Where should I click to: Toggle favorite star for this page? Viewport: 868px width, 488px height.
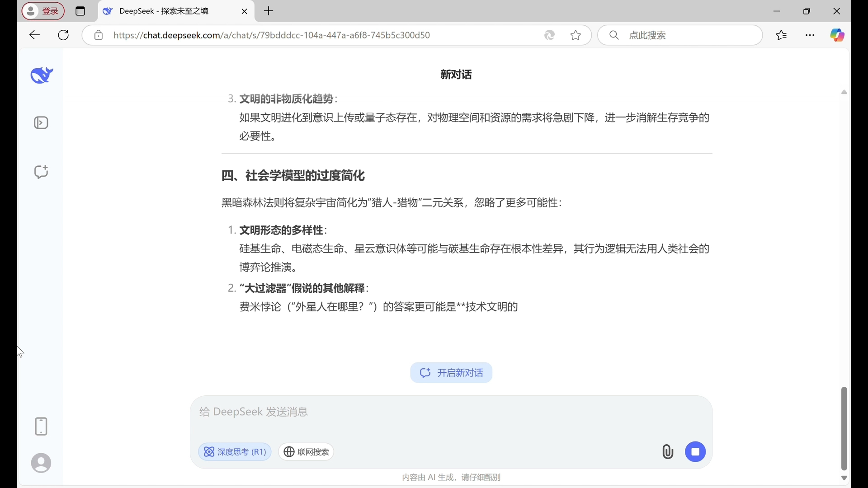576,35
